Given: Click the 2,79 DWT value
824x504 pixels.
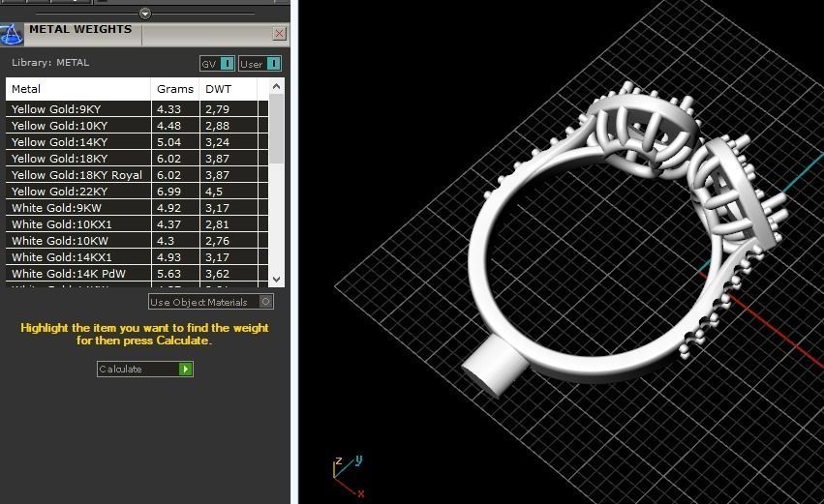Looking at the screenshot, I should point(218,109).
